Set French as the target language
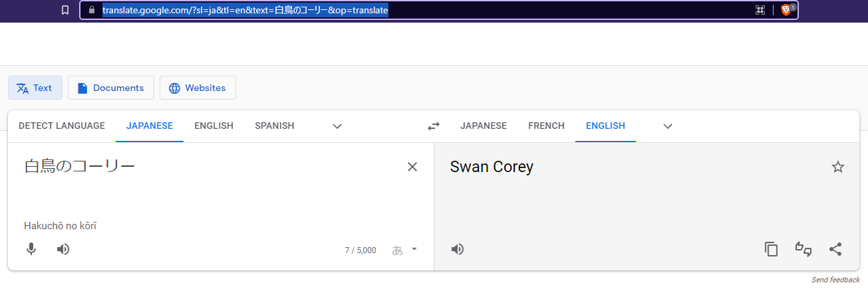This screenshot has width=868, height=289. click(x=546, y=126)
